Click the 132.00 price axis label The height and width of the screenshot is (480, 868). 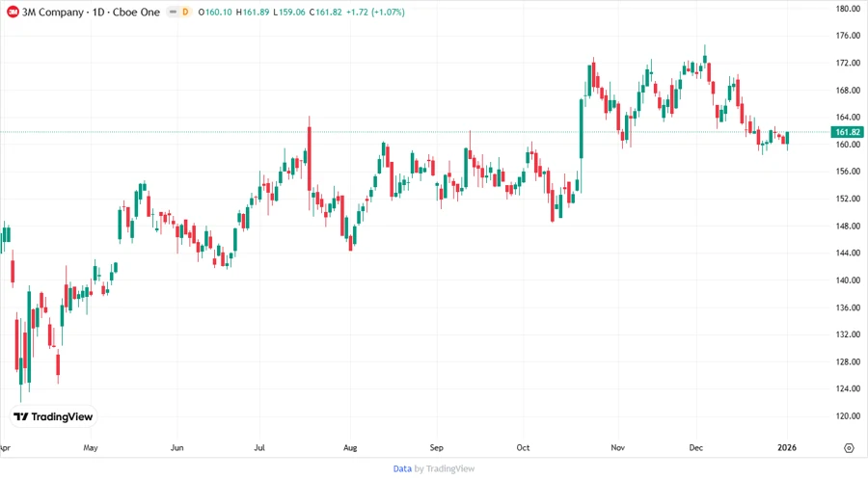848,334
